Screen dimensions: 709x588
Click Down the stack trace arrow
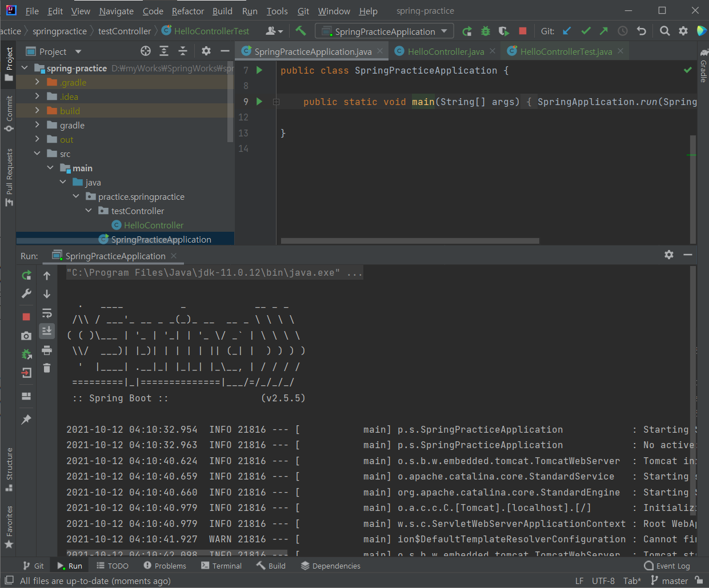coord(47,294)
